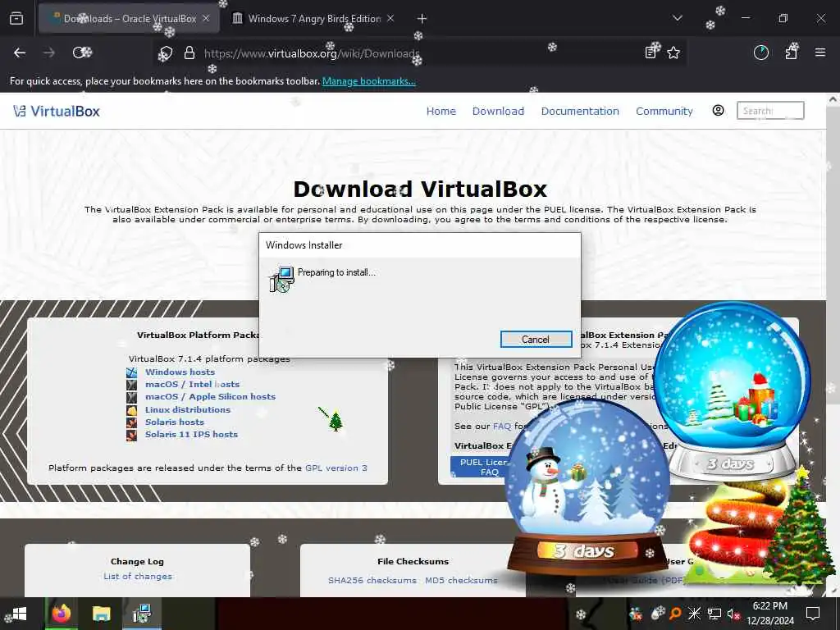Open the Solaris hosts download link
Viewport: 840px width, 630px height.
pyautogui.click(x=175, y=422)
